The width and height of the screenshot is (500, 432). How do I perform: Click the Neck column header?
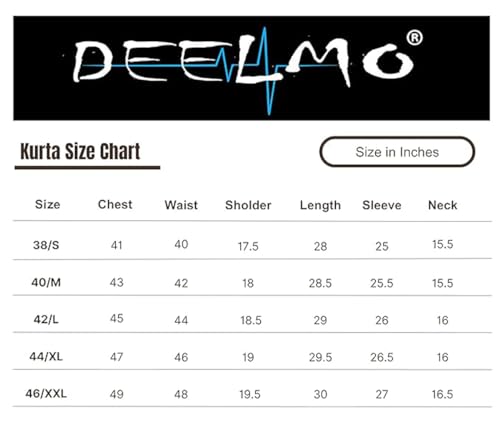tap(442, 205)
